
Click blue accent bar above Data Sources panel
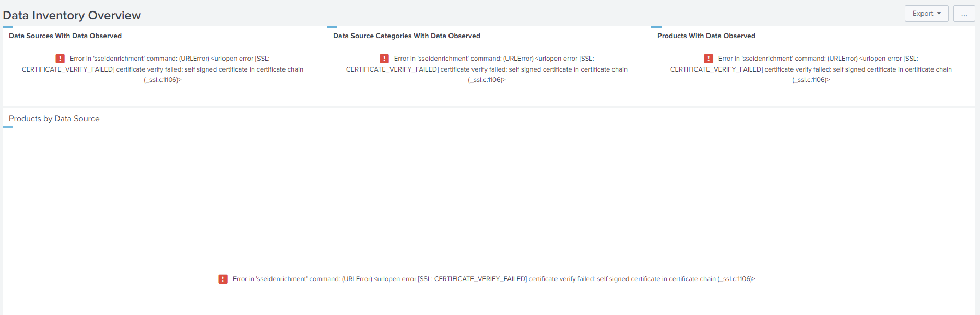[x=8, y=27]
